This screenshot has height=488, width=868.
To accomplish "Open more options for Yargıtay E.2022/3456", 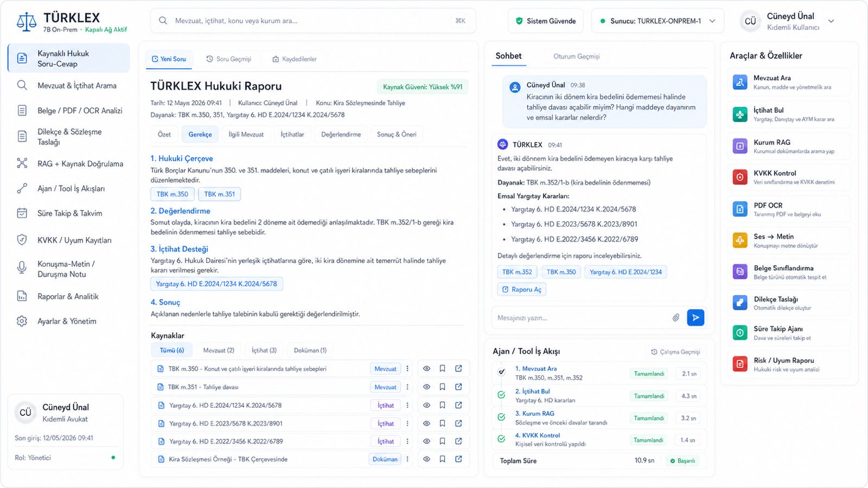I will tap(407, 441).
